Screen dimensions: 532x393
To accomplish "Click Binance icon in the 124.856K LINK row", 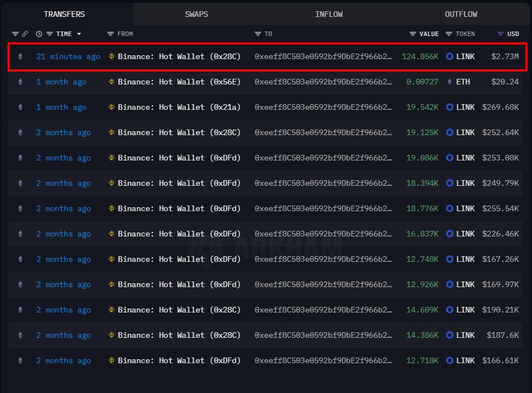I will [x=111, y=56].
